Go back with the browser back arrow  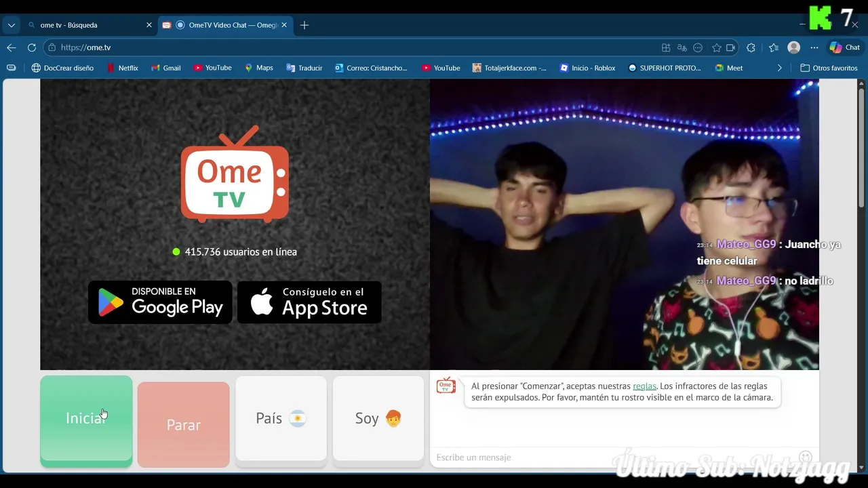[x=12, y=47]
